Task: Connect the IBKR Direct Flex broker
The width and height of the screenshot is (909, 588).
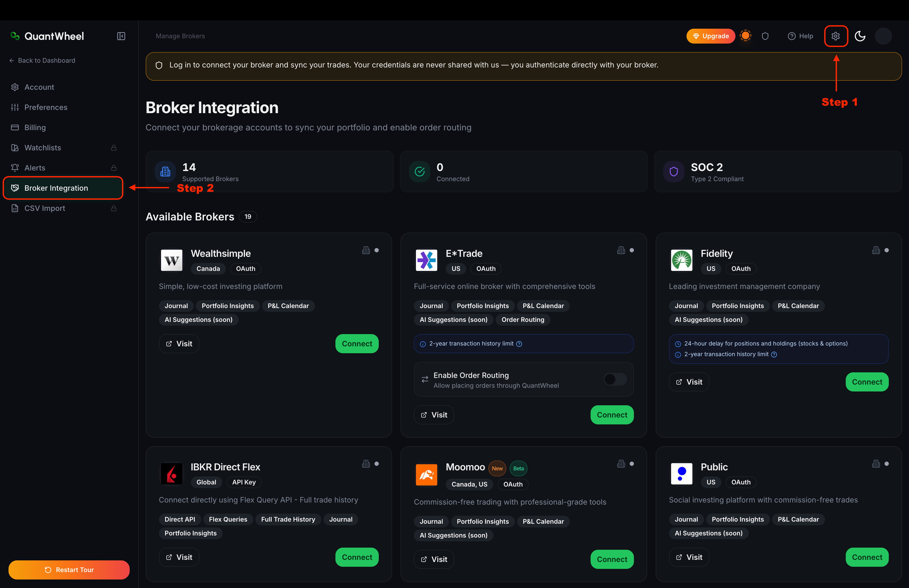Action: [x=357, y=557]
